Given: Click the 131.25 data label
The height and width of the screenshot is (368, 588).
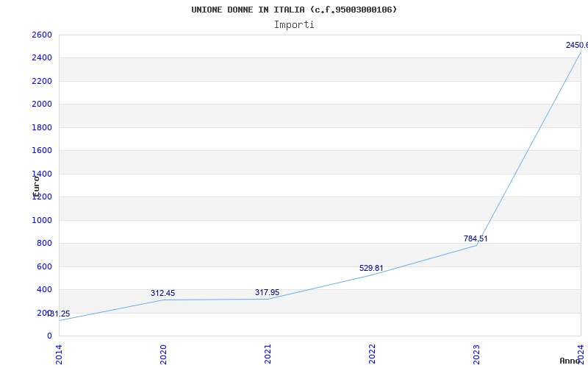Looking at the screenshot, I should click(x=58, y=314).
